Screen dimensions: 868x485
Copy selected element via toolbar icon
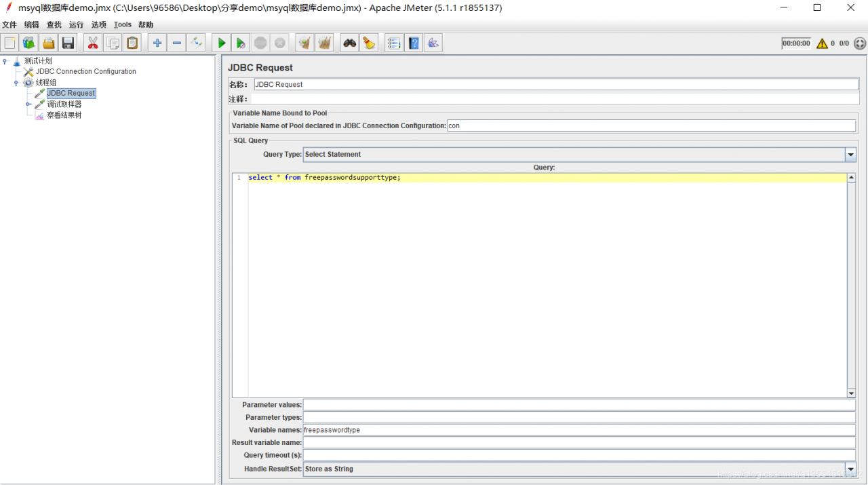pos(113,43)
